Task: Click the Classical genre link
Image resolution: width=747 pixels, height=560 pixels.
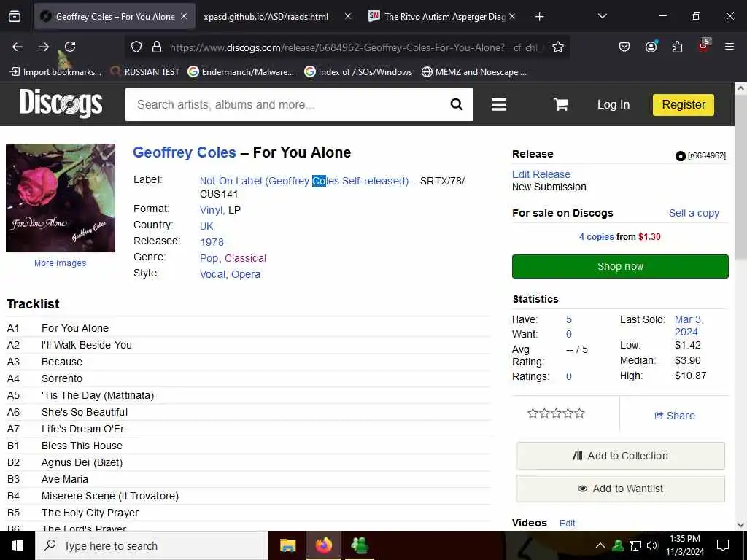Action: coord(245,258)
